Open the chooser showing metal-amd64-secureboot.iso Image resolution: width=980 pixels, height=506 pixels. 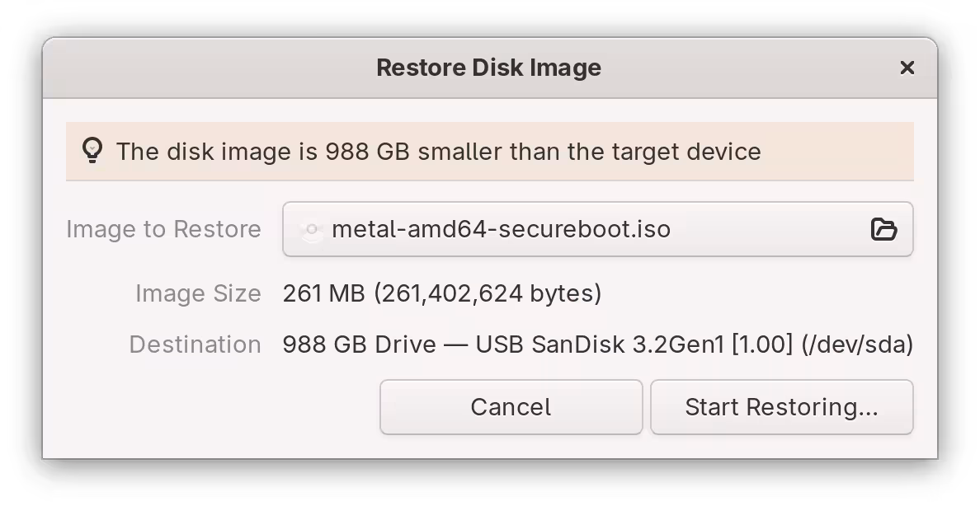click(x=885, y=230)
